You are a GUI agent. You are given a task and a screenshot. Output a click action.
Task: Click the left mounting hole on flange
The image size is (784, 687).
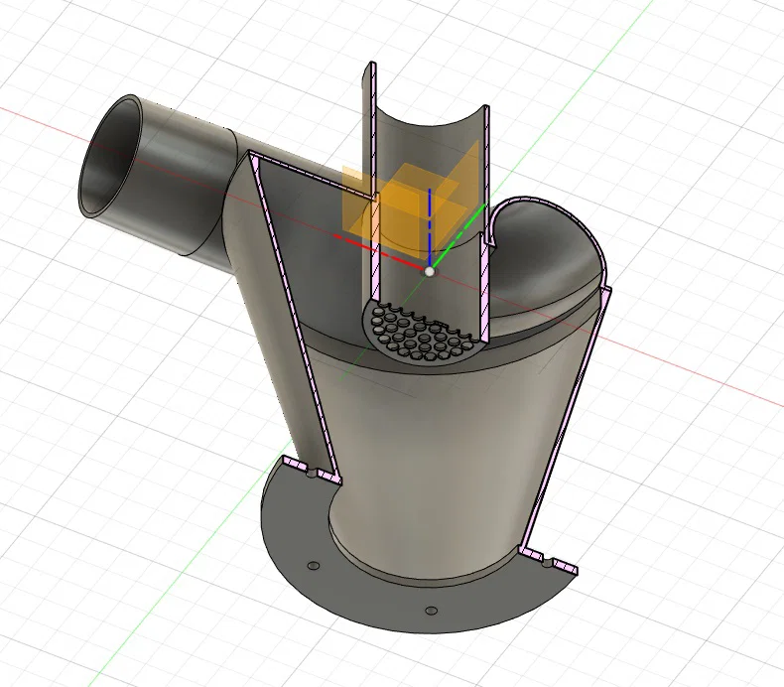coord(314,566)
